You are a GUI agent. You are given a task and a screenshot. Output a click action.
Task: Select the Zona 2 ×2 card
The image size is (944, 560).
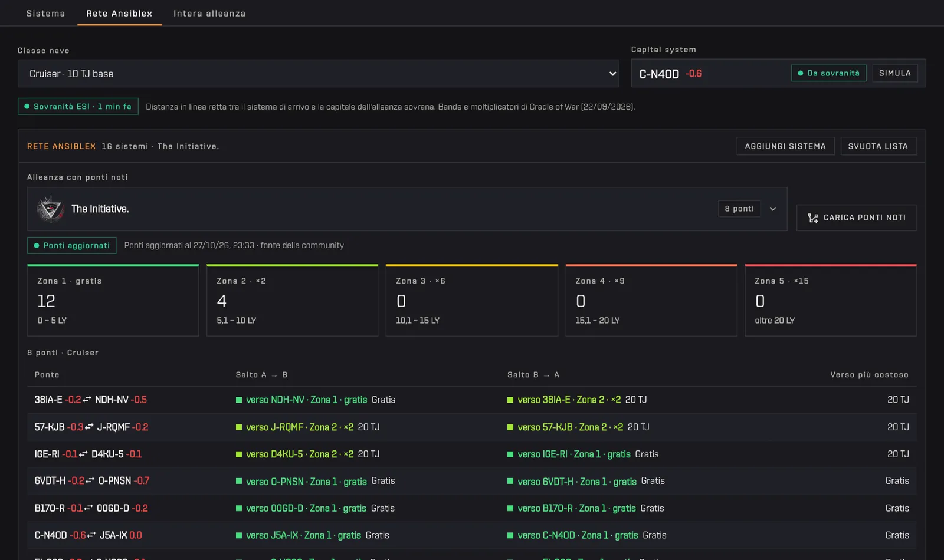(292, 301)
